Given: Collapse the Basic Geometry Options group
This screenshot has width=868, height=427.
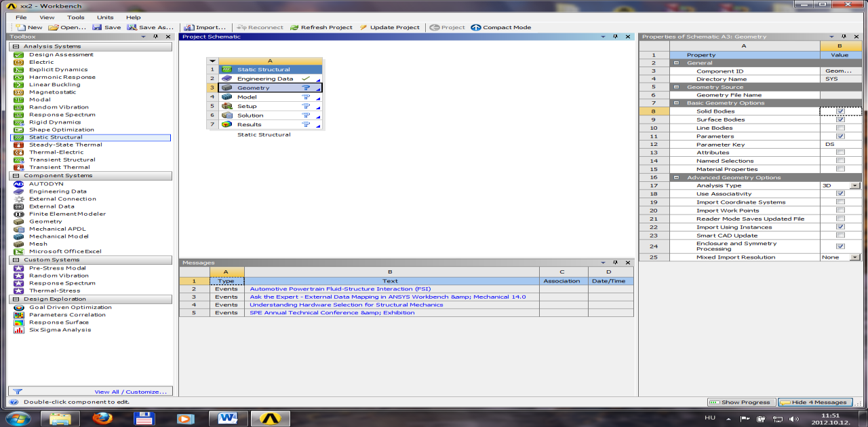Looking at the screenshot, I should click(676, 103).
